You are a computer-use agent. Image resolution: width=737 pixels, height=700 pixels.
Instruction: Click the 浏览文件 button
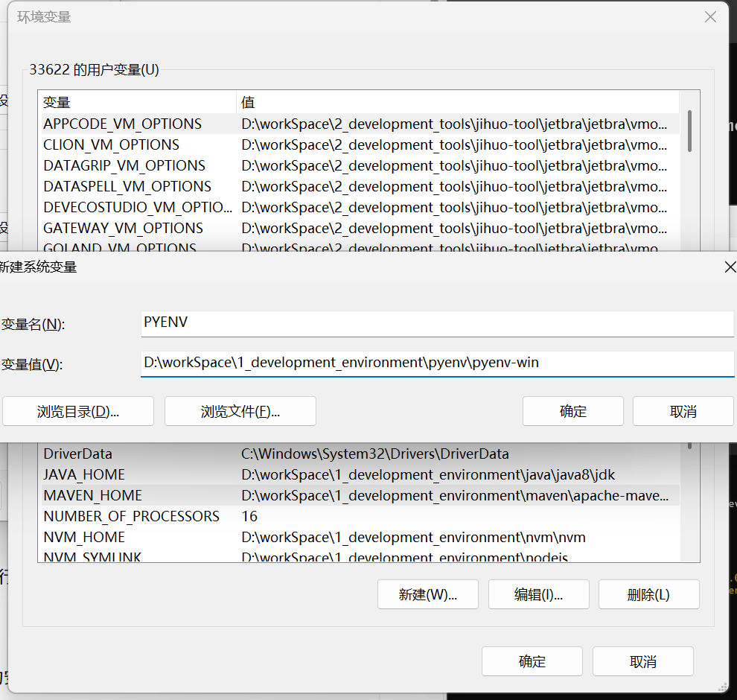[240, 411]
